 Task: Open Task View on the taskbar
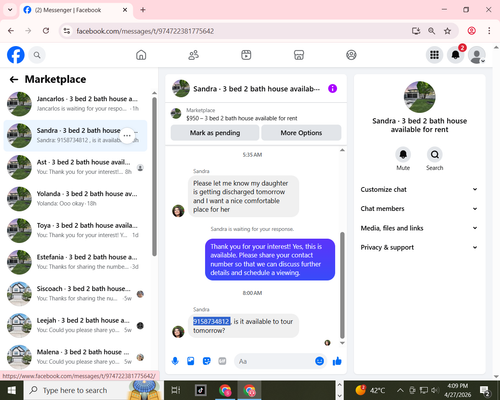(176, 390)
